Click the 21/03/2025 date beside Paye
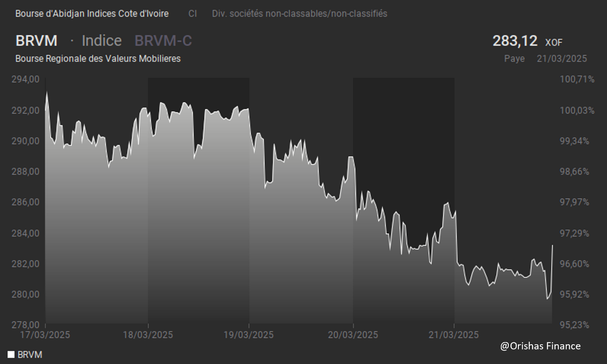Viewport: 607px width, 364px height. (x=562, y=59)
